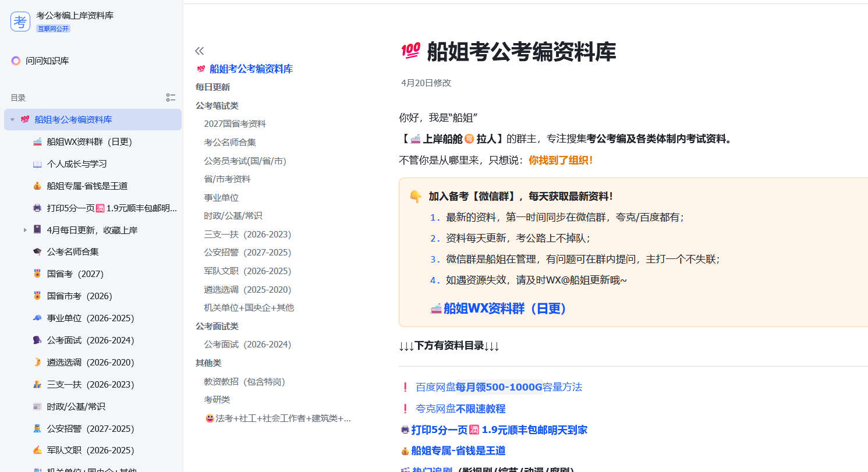The image size is (868, 472).
Task: Jump to 省/市考资料 in outline
Action: click(227, 179)
